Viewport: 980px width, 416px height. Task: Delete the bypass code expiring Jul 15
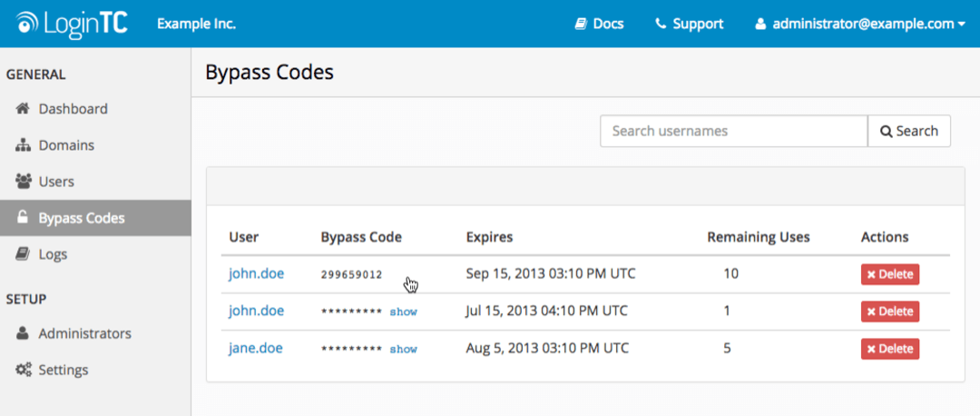(x=890, y=312)
